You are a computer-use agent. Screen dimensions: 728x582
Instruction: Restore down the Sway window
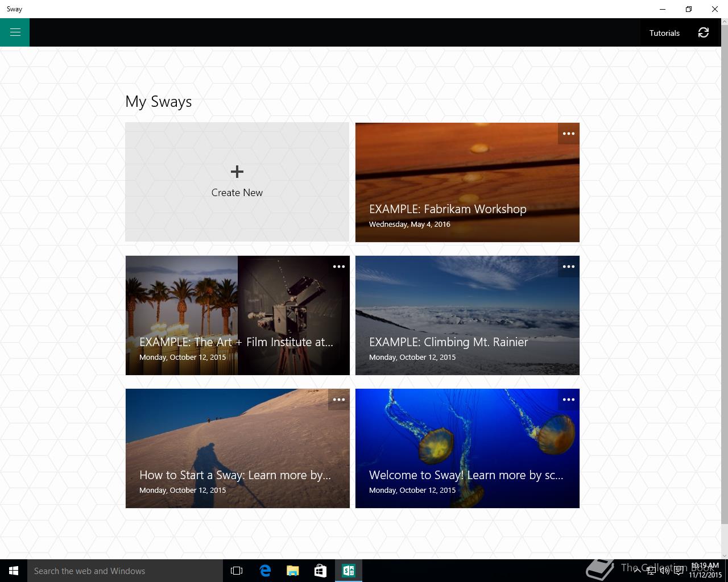[689, 9]
